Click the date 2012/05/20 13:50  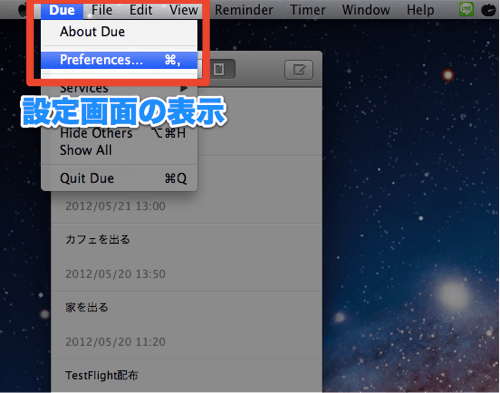click(115, 274)
